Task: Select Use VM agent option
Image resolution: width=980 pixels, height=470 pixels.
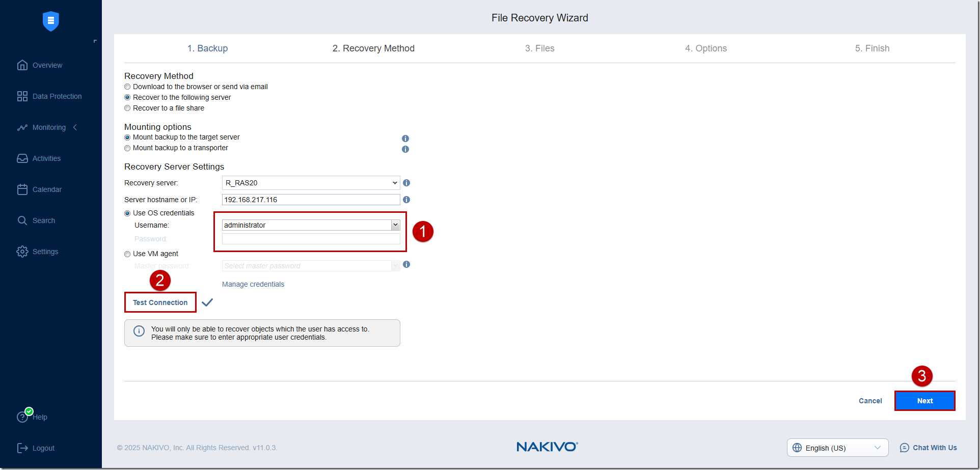Action: [127, 254]
